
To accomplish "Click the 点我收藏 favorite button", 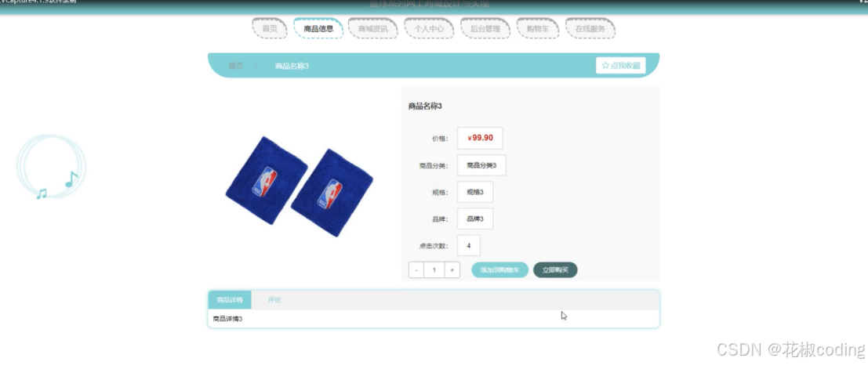I will pyautogui.click(x=620, y=65).
